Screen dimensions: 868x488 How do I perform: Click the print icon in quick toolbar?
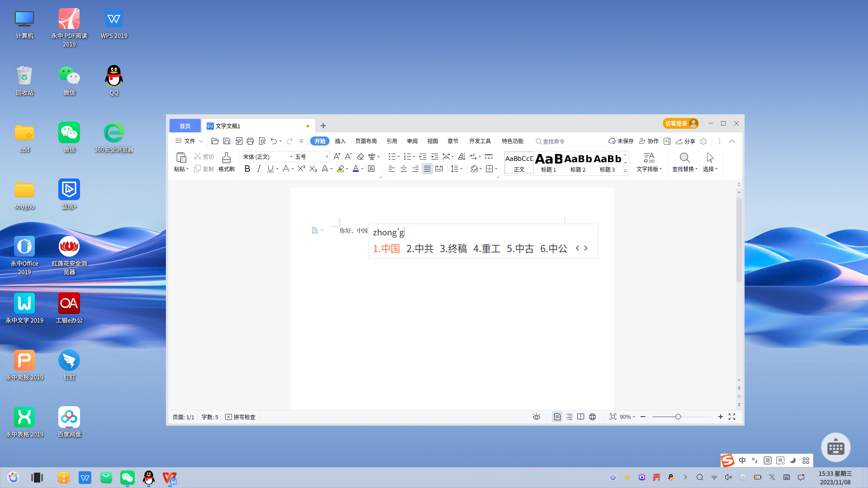pos(250,141)
